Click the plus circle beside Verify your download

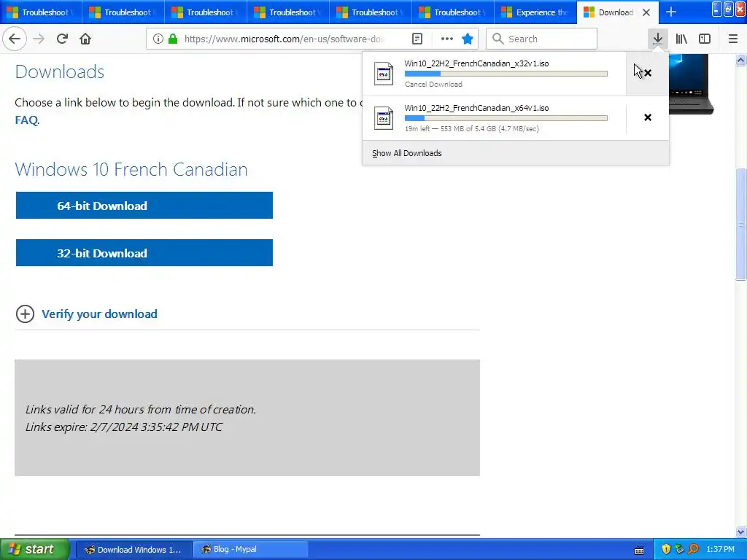click(25, 314)
